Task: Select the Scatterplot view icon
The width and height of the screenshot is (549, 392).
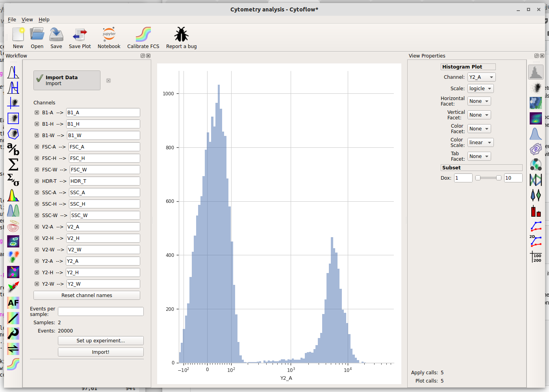Action: click(536, 87)
